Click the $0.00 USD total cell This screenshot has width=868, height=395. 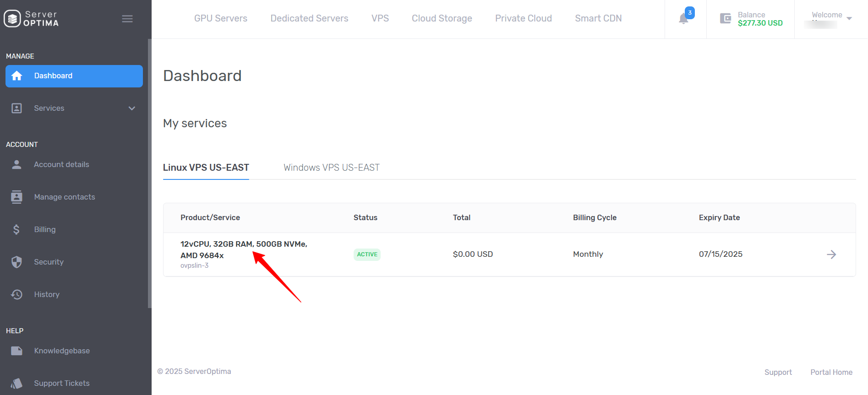pos(473,254)
